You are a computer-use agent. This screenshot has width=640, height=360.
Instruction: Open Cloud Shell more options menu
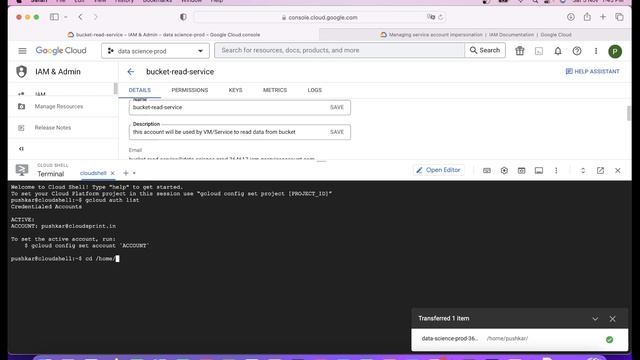click(x=556, y=171)
